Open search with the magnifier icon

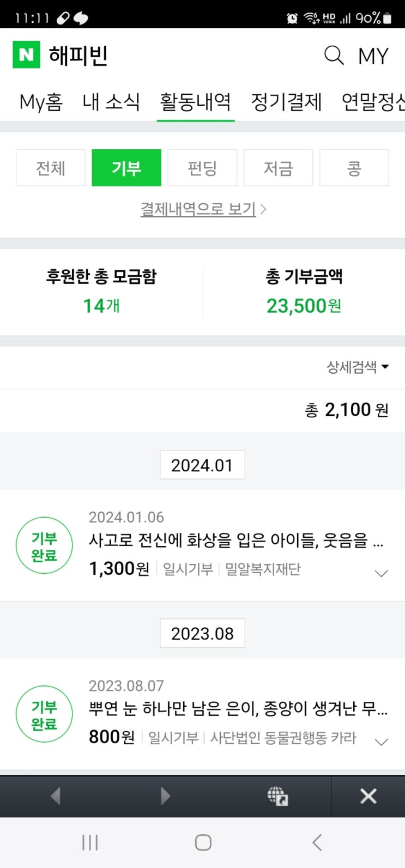334,56
